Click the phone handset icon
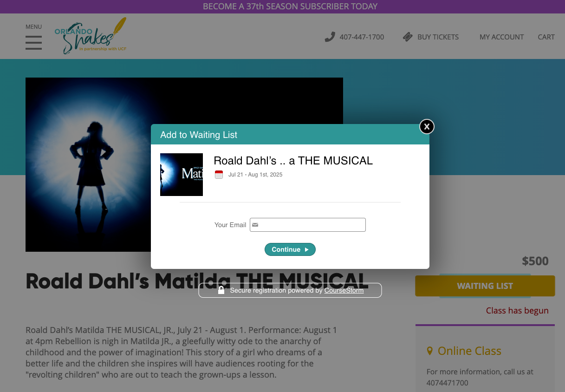565x392 pixels. pyautogui.click(x=330, y=37)
